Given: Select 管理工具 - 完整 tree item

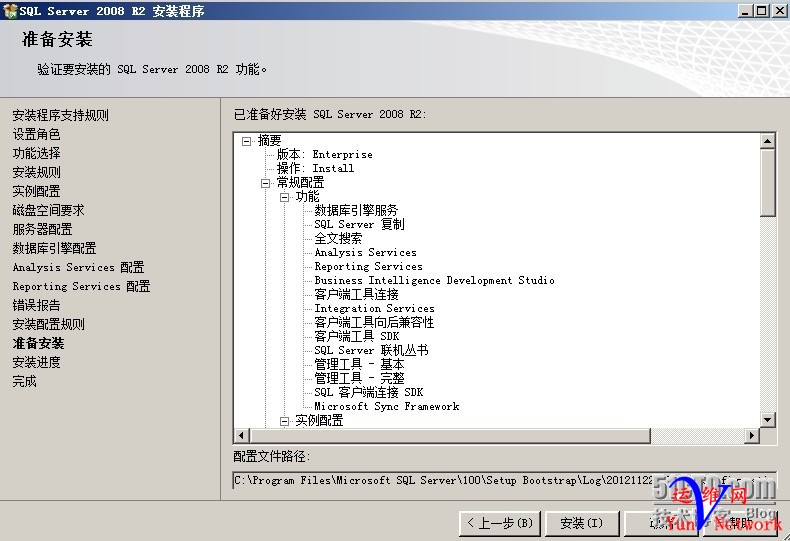Looking at the screenshot, I should (x=359, y=378).
